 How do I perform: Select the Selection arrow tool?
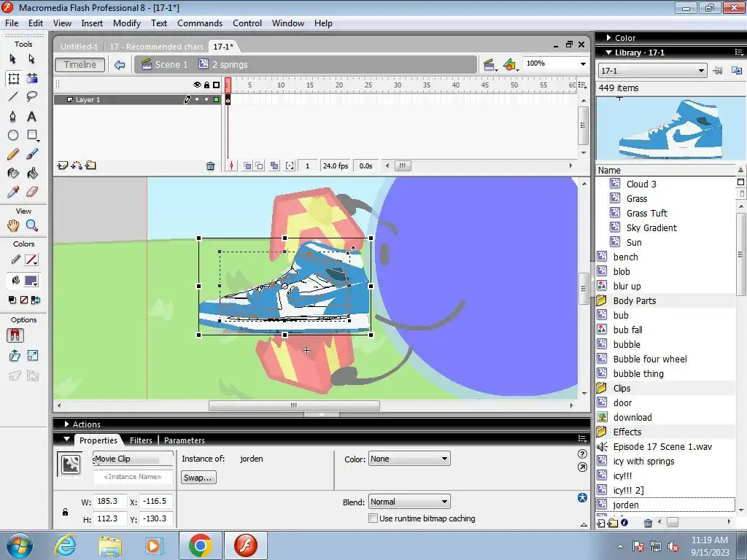13,59
